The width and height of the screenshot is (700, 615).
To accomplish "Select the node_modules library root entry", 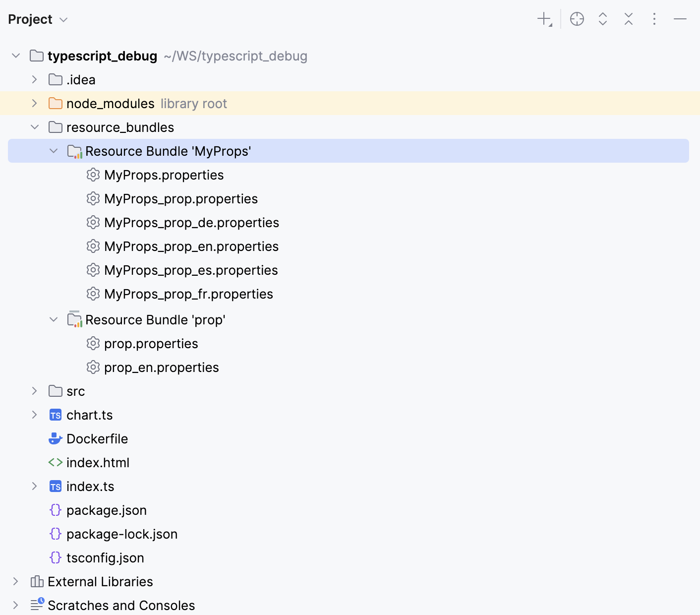I will tap(110, 103).
